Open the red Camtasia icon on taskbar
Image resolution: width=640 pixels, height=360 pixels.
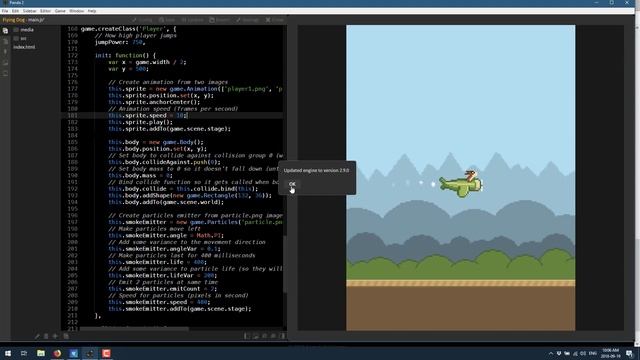pyautogui.click(x=106, y=353)
